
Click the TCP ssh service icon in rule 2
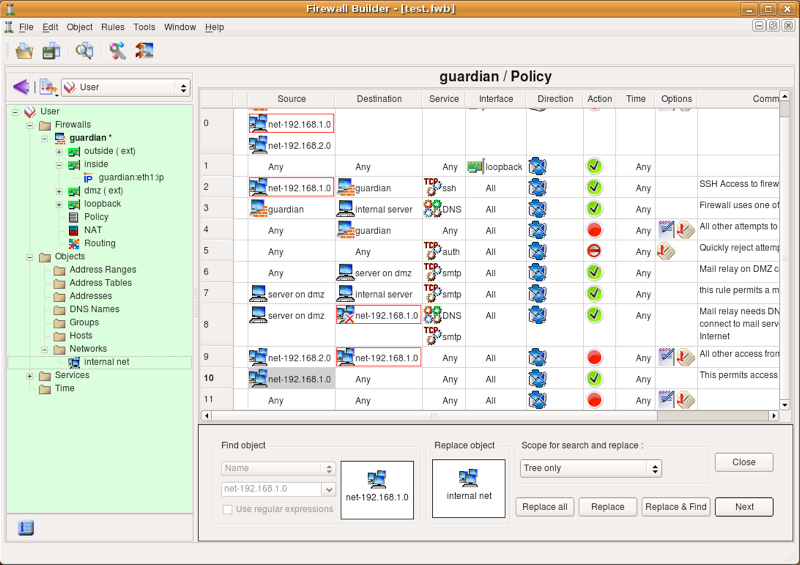(x=432, y=187)
